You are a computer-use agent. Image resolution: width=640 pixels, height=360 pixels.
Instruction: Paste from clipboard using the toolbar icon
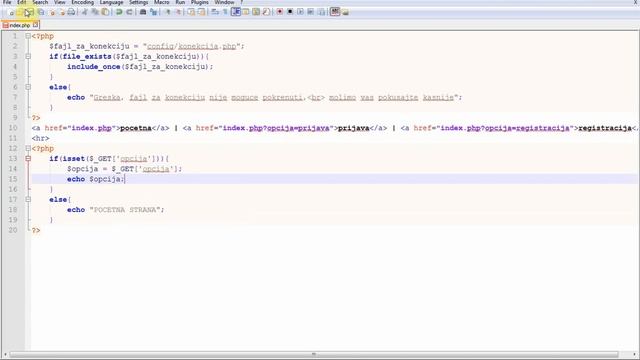[x=105, y=12]
